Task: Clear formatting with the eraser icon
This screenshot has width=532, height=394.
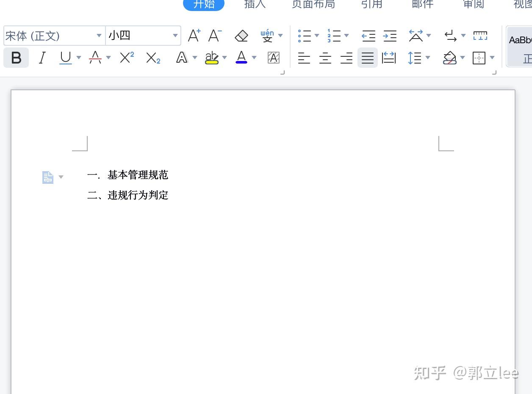Action: pyautogui.click(x=241, y=36)
